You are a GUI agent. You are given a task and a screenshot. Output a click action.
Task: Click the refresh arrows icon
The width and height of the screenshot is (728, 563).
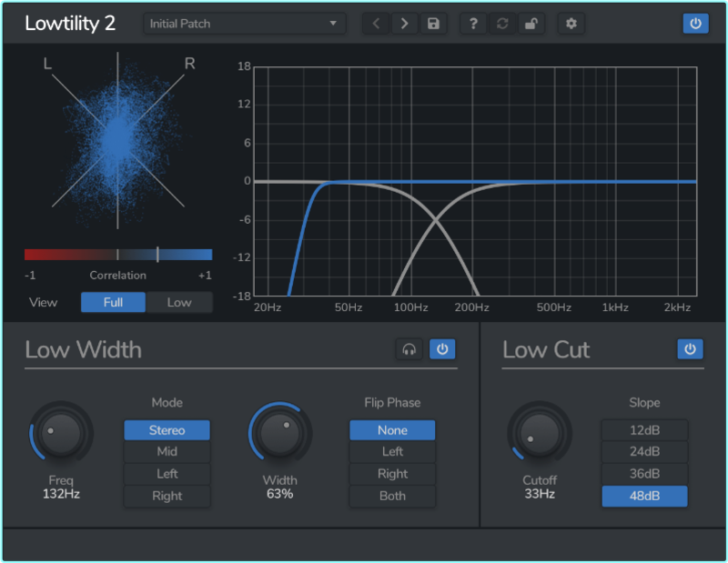[x=502, y=24]
